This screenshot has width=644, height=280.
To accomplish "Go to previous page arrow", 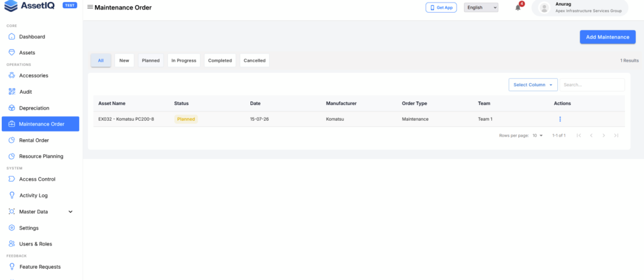I will click(x=591, y=135).
